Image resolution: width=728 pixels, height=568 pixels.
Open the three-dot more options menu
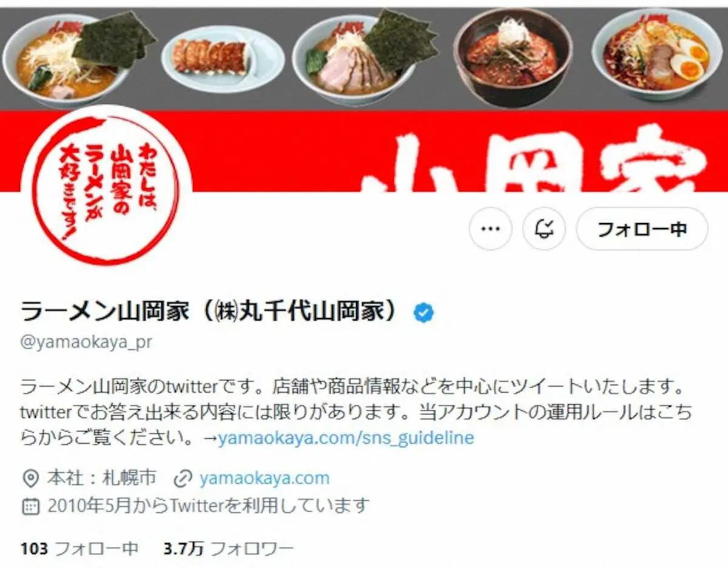(x=490, y=229)
